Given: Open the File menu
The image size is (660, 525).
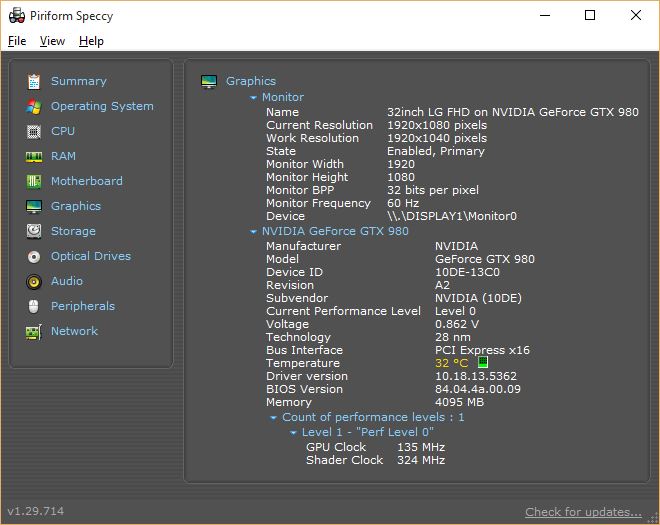Looking at the screenshot, I should (17, 41).
